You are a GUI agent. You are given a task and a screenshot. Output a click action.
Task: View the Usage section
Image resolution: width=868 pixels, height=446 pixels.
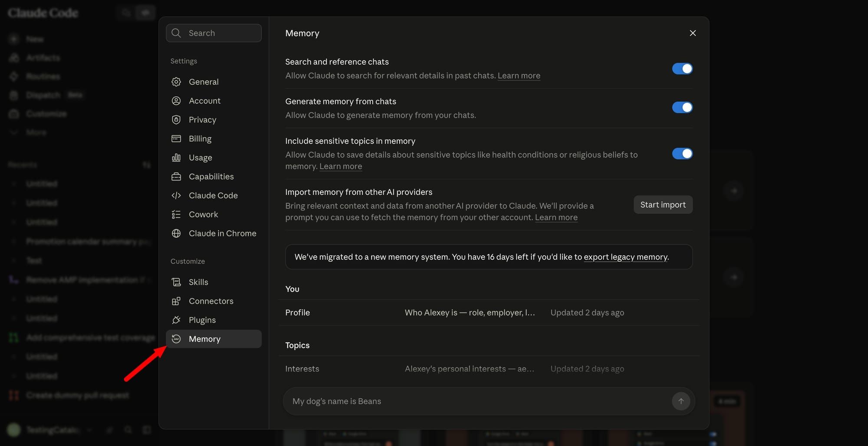point(214,157)
